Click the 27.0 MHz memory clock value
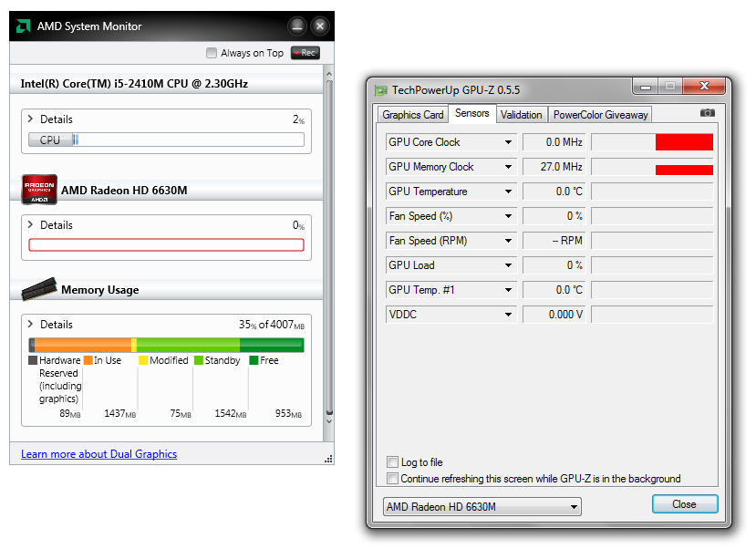 pos(554,167)
